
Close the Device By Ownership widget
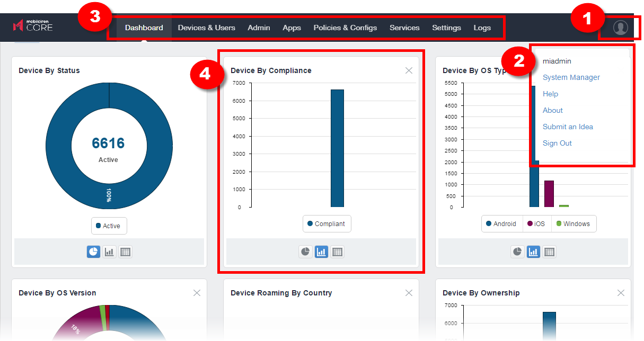(x=621, y=293)
